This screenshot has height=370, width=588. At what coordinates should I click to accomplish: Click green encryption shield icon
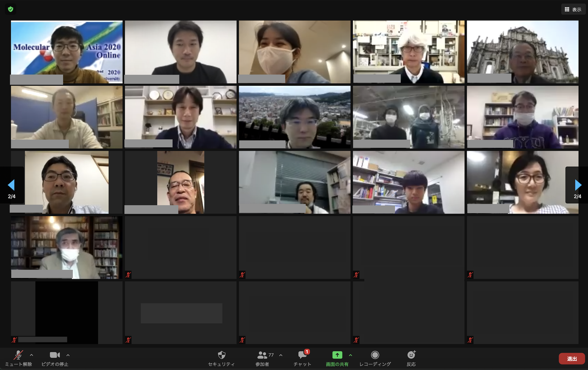(x=10, y=9)
